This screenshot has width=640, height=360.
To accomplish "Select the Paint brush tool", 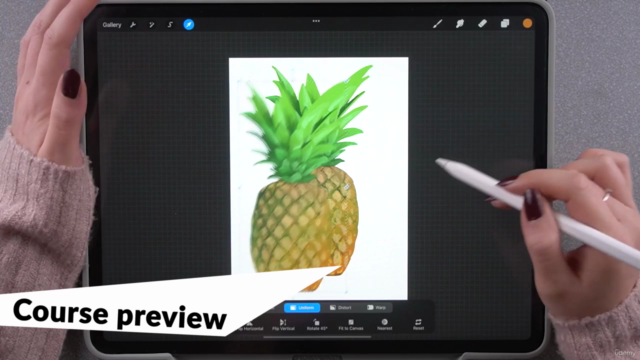I will pyautogui.click(x=438, y=24).
